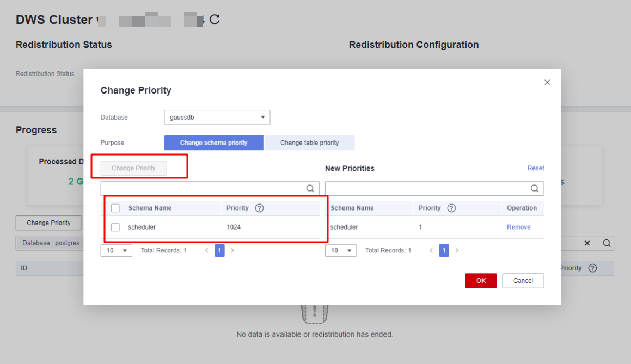Clear the background filter with X icon

pos(587,243)
